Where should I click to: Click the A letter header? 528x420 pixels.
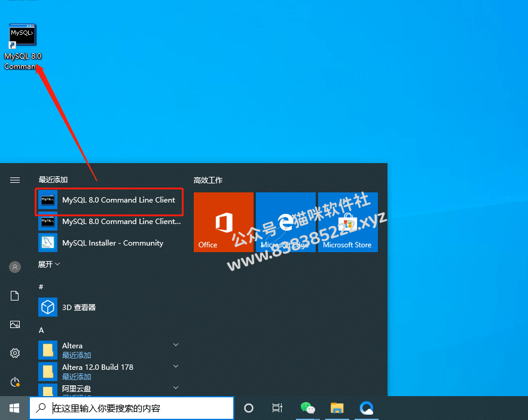pyautogui.click(x=41, y=330)
